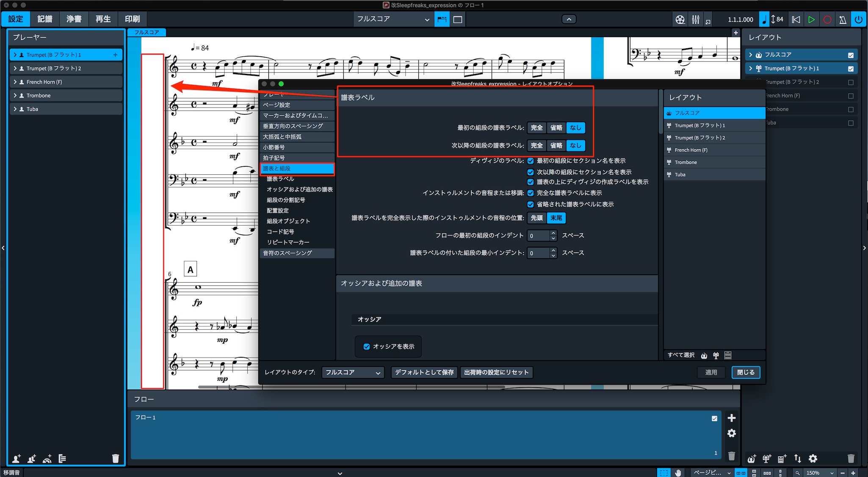Expand Tuba player in Players panel
The image size is (868, 477).
pyautogui.click(x=15, y=109)
